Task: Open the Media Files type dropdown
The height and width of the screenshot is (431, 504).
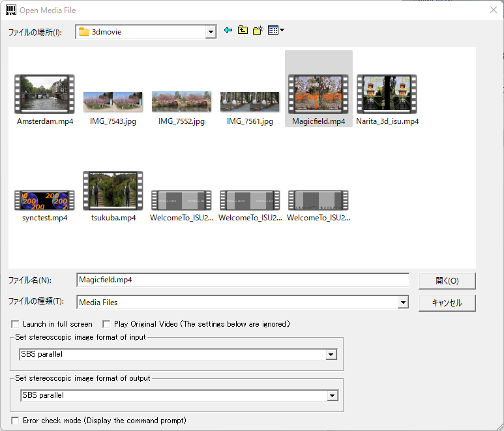Action: click(x=403, y=303)
